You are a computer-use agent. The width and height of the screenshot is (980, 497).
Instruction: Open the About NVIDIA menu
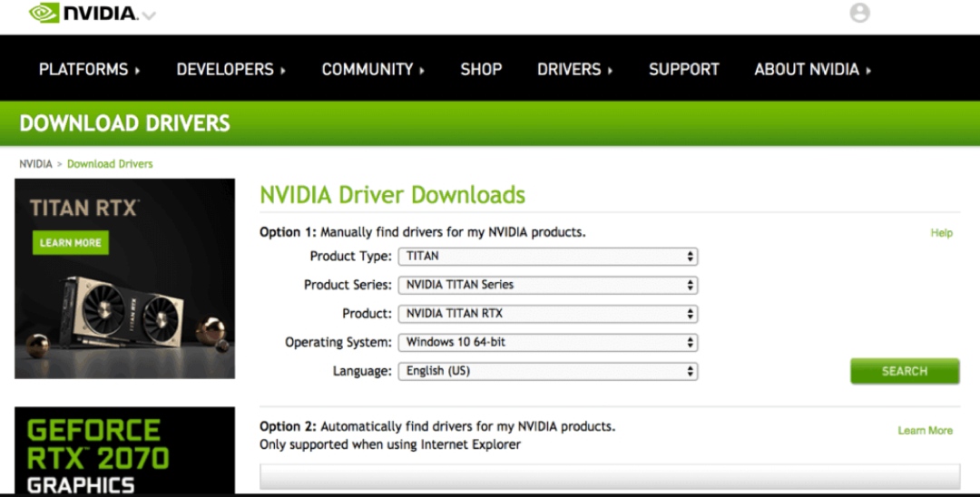tap(812, 69)
